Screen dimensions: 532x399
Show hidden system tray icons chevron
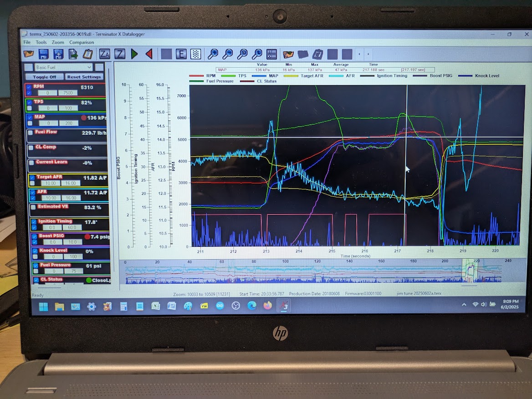(464, 305)
